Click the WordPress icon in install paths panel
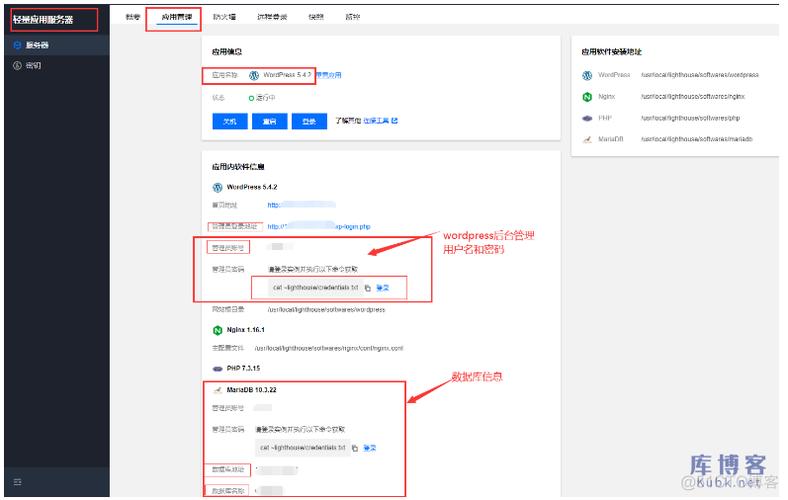Image resolution: width=788 pixels, height=500 pixels. (x=587, y=75)
